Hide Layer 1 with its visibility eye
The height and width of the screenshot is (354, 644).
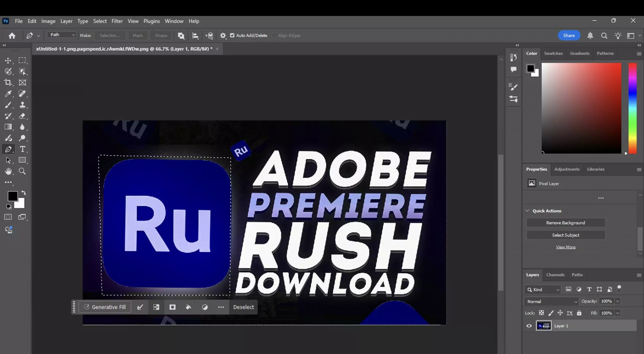[529, 326]
